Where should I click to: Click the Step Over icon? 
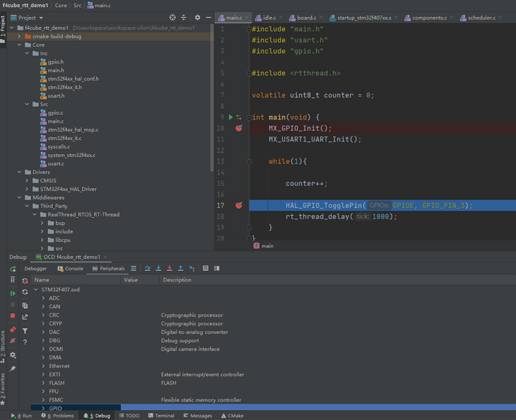[x=148, y=269]
